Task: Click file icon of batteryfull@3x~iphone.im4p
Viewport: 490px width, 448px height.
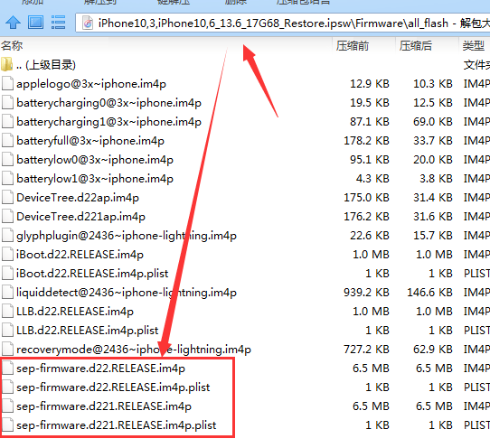Action: point(7,141)
